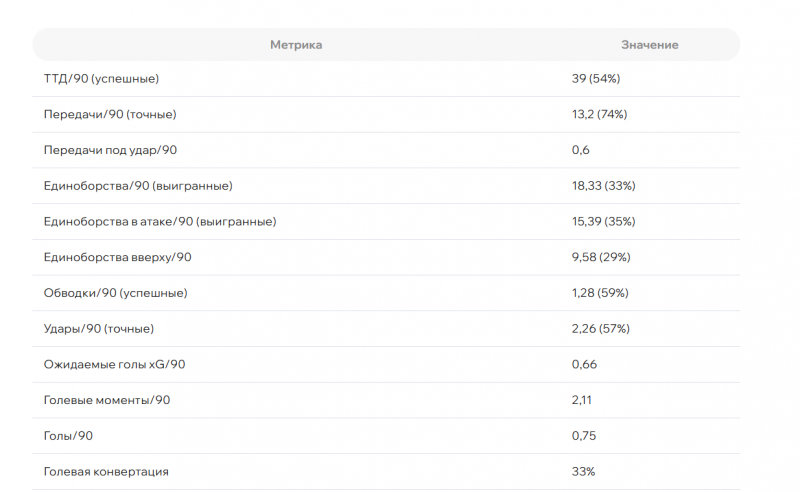The height and width of the screenshot is (492, 800).
Task: Select the "Ожидаемые голы xG/90" row
Action: pos(114,364)
